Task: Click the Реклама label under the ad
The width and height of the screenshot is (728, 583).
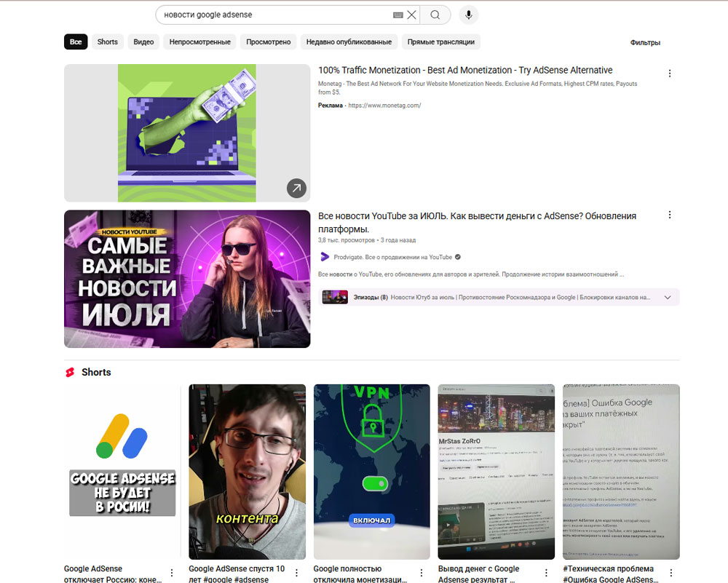Action: click(x=330, y=106)
